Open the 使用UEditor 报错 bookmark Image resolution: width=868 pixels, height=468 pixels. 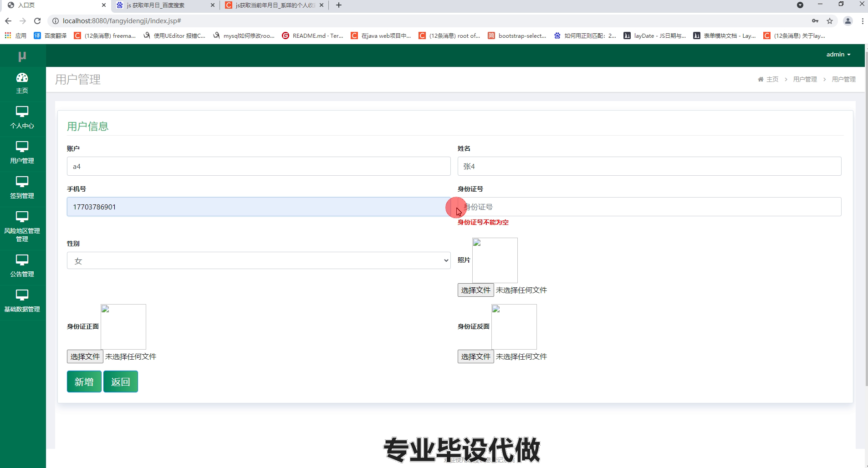(x=174, y=36)
